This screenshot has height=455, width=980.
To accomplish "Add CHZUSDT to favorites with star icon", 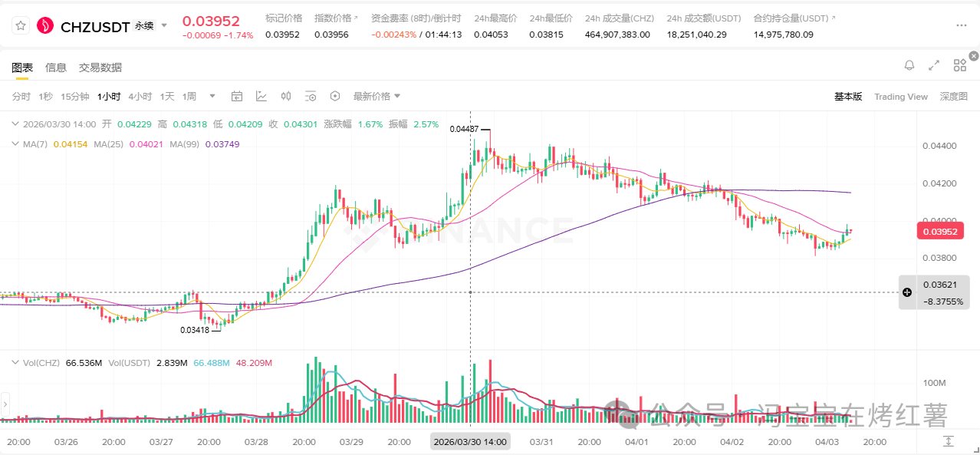I will click(21, 26).
